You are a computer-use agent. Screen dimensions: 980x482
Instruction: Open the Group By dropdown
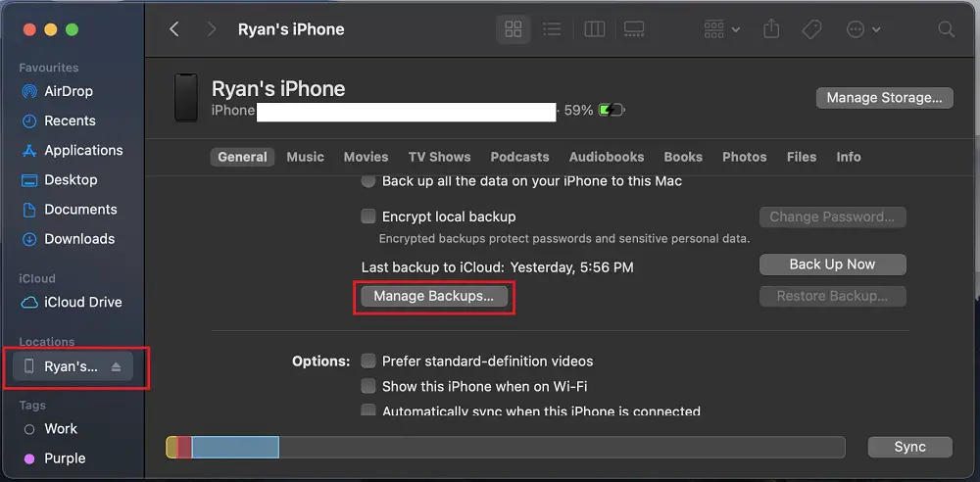coord(721,28)
